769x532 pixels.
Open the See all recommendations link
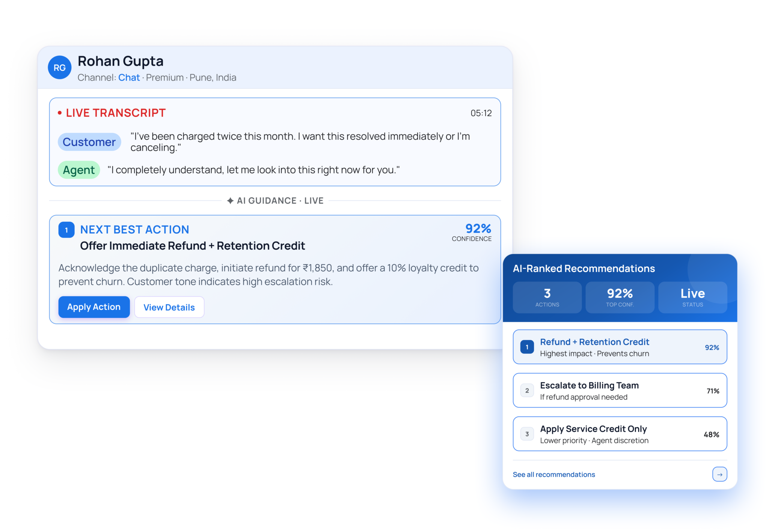[554, 475]
